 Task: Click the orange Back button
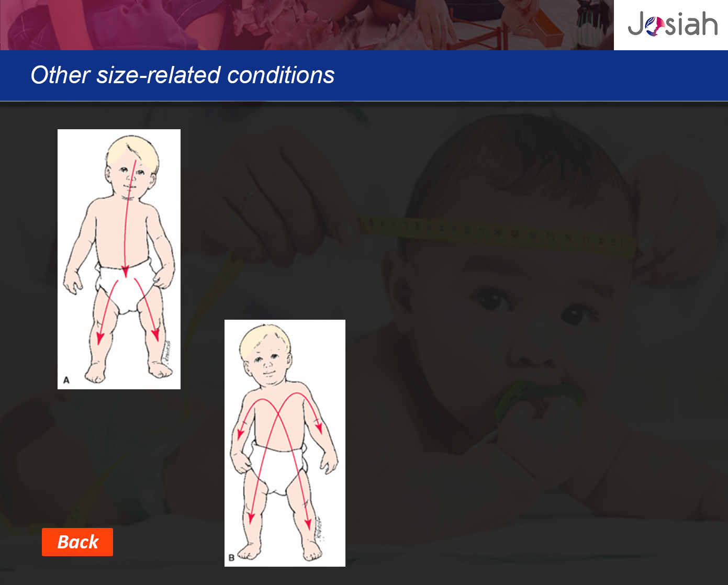(77, 542)
